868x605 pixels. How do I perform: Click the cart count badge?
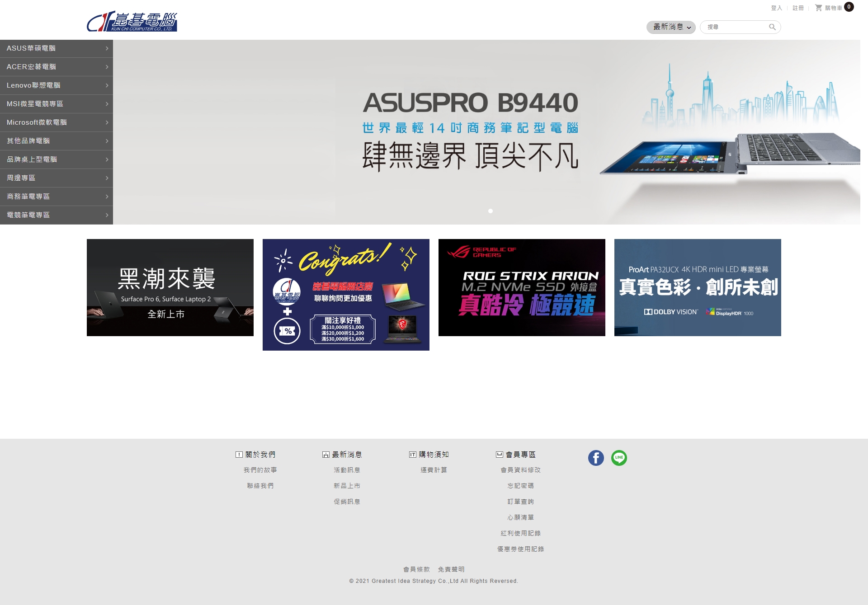tap(849, 7)
